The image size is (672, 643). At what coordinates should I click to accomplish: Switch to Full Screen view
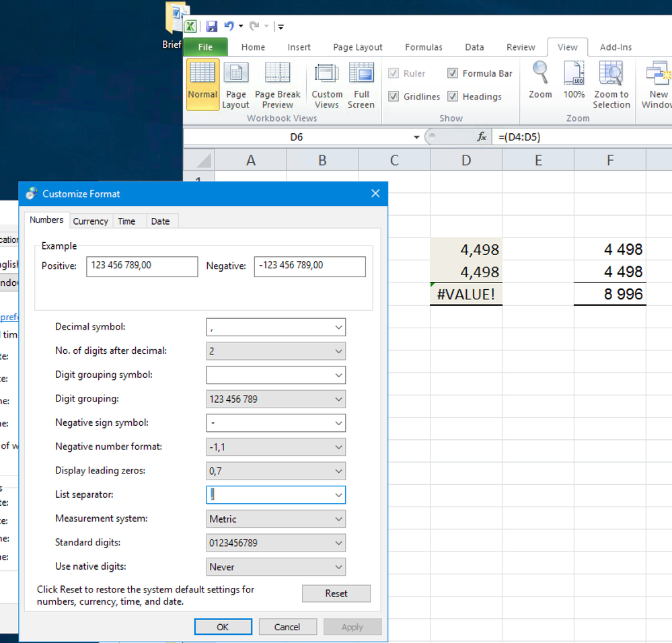pyautogui.click(x=361, y=85)
